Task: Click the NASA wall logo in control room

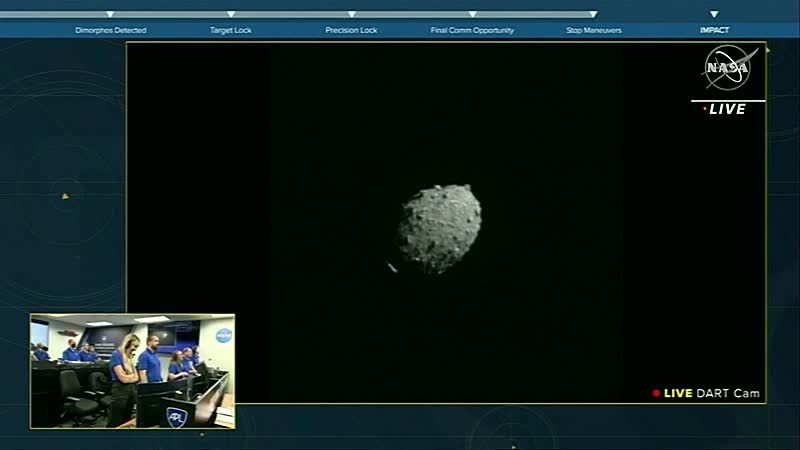Action: point(223,336)
